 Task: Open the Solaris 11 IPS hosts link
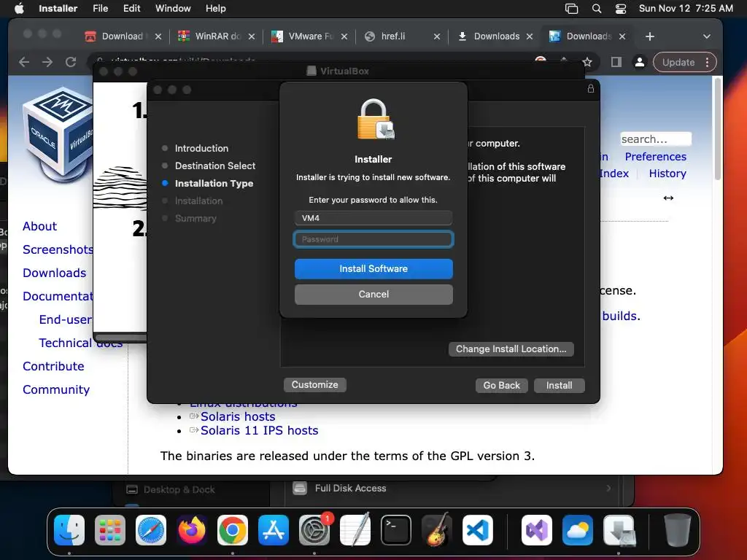point(259,430)
